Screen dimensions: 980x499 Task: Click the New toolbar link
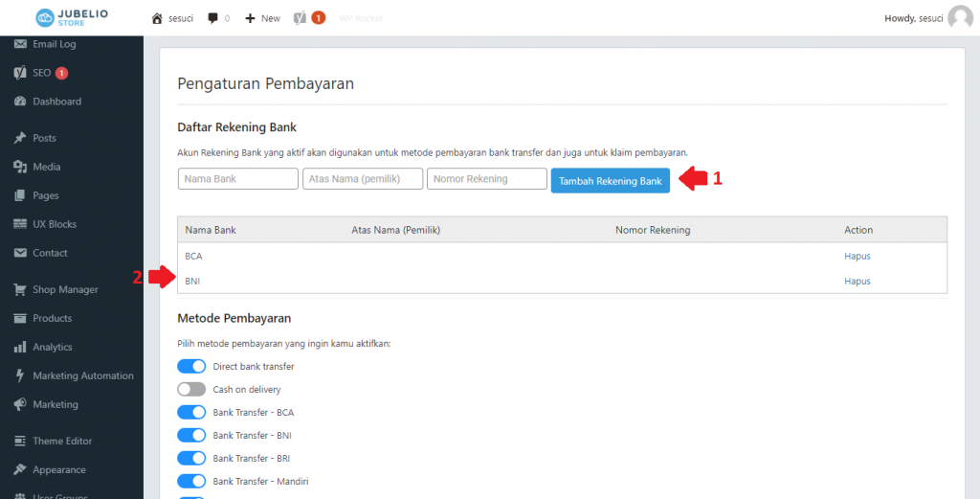pos(271,19)
